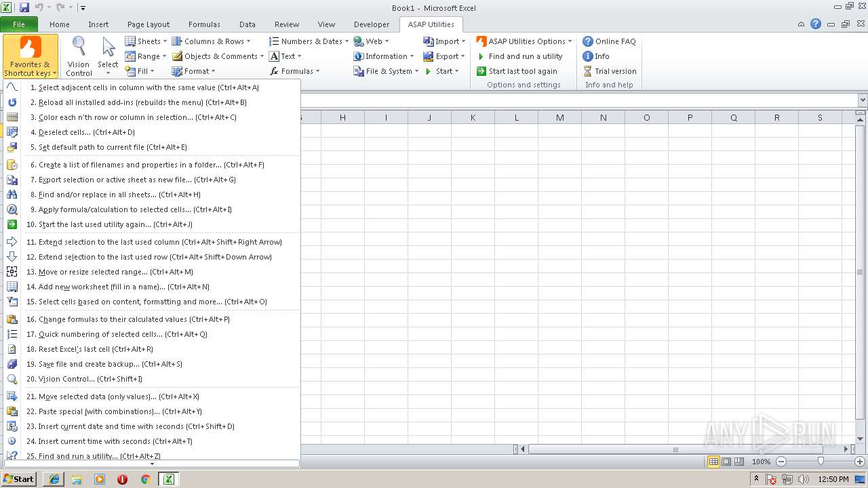
Task: Switch to Page Layout view in status bar
Action: 726,462
